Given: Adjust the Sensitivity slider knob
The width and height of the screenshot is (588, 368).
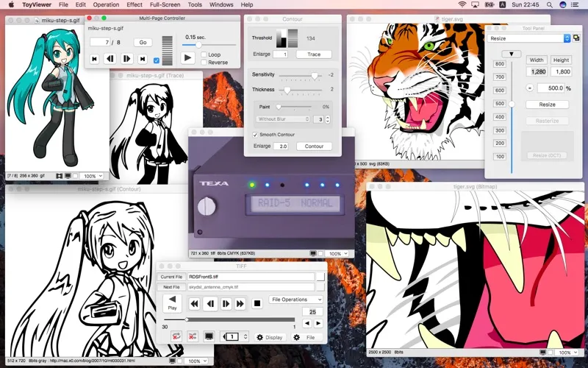Looking at the screenshot, I should [x=315, y=76].
